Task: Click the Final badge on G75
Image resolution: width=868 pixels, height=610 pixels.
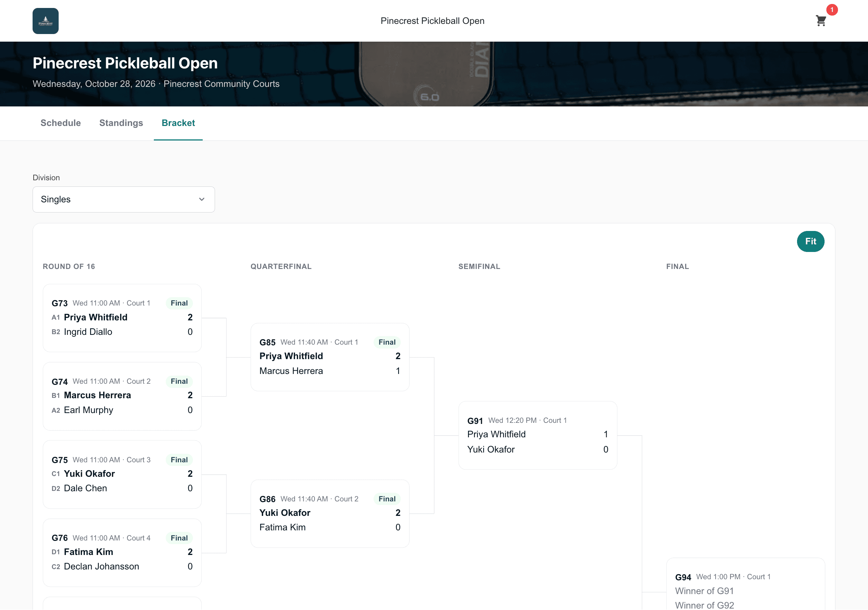Action: [179, 459]
